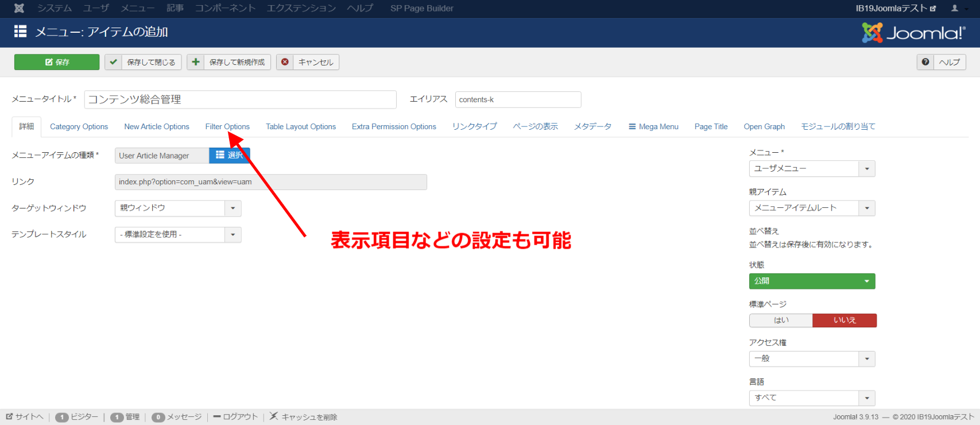Set default page to いいえ
The height and width of the screenshot is (425, 980).
click(x=844, y=320)
